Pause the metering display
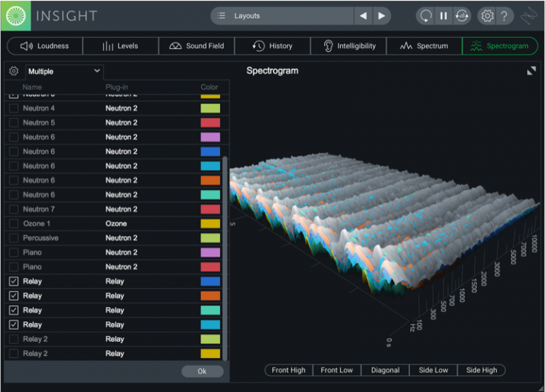The image size is (545, 392). [x=444, y=16]
